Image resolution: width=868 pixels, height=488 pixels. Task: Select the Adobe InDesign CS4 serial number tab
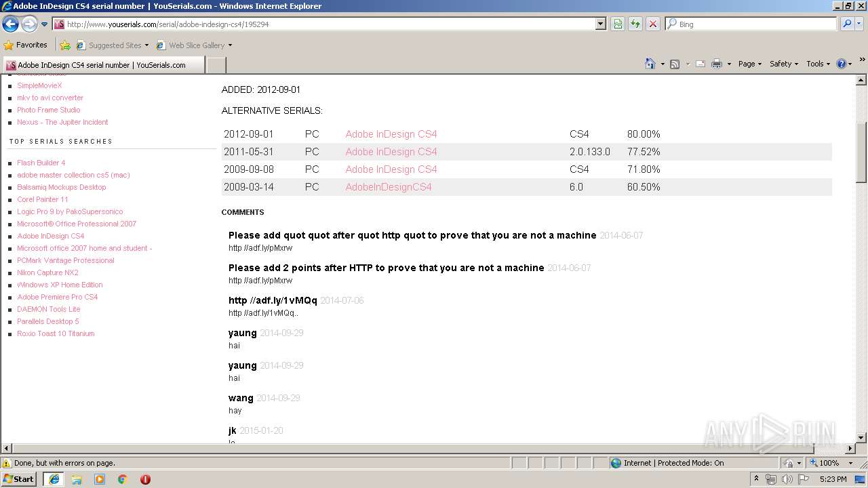click(x=103, y=65)
